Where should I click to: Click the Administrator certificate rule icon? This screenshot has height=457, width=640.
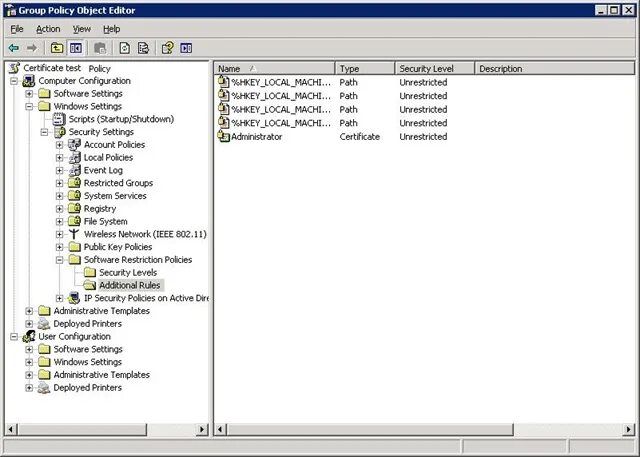(223, 137)
